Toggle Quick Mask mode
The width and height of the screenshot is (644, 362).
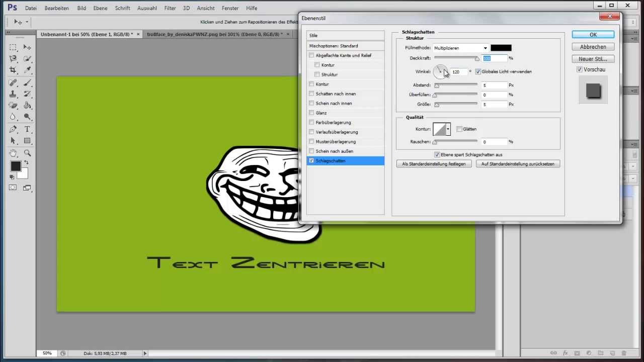pos(13,188)
